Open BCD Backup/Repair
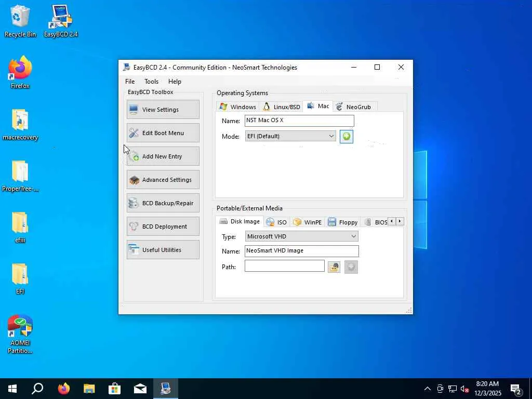This screenshot has height=399, width=532. coord(163,203)
